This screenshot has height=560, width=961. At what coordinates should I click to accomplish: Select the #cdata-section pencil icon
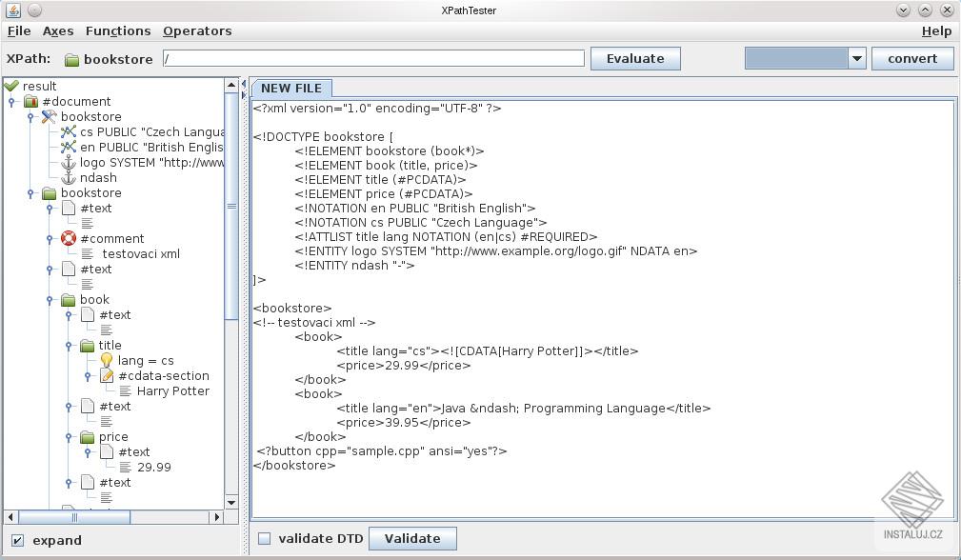pos(107,375)
